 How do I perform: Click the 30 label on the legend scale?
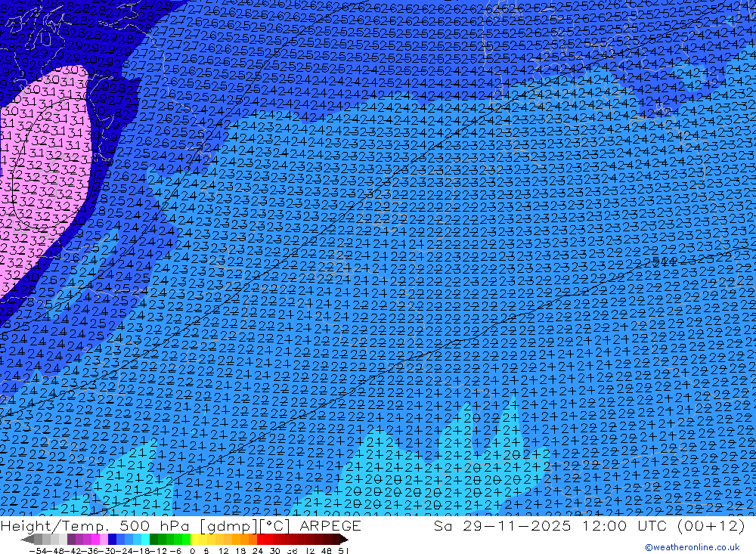point(275,551)
